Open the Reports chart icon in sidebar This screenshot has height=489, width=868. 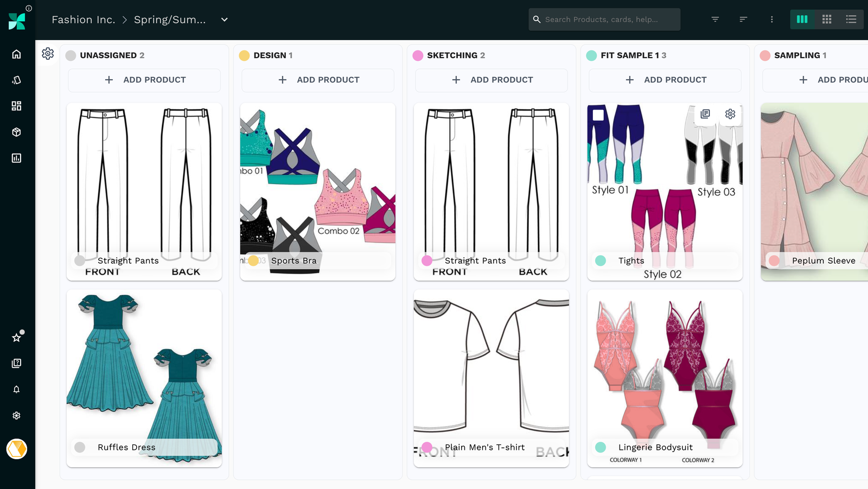16,158
